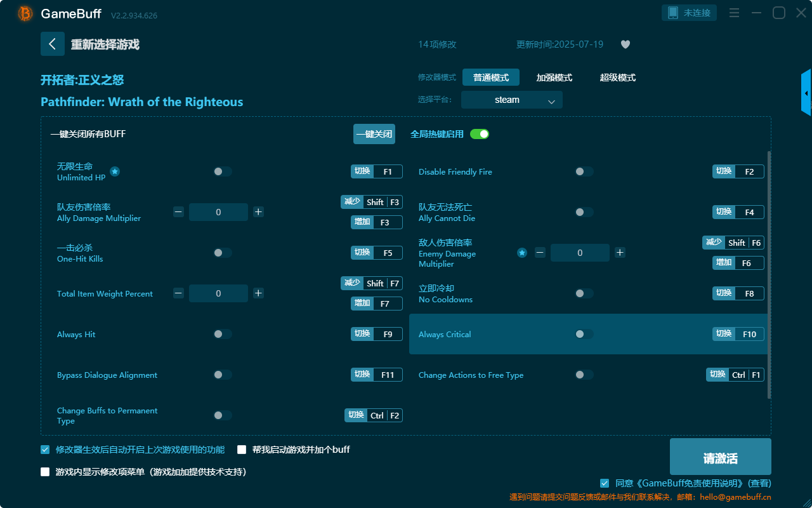
Task: Click the heart favorite icon
Action: 625,44
